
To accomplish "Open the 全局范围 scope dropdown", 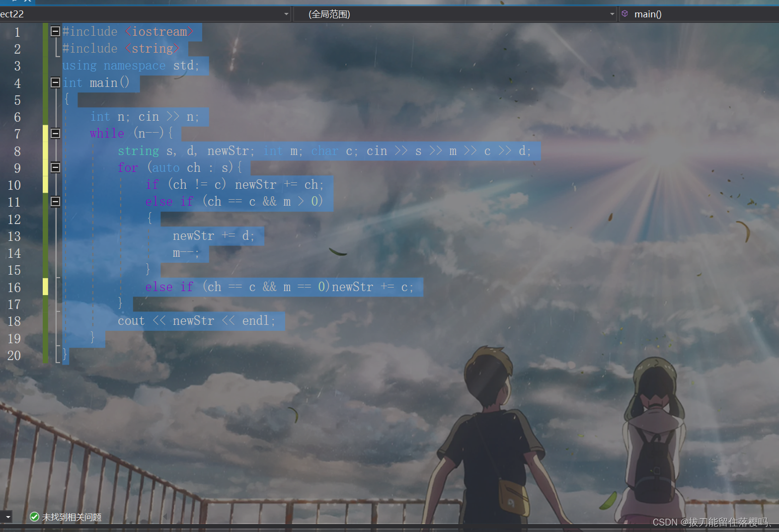I will 455,14.
